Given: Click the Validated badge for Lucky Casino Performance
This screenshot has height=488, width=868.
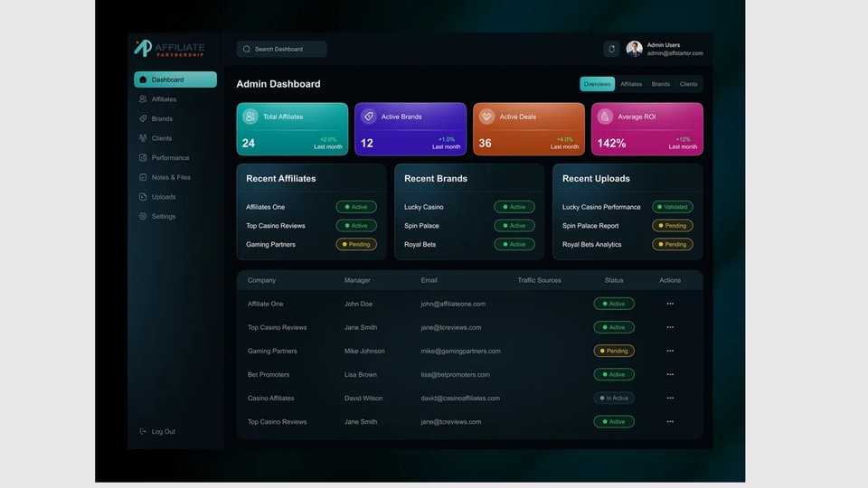Looking at the screenshot, I should pyautogui.click(x=672, y=207).
